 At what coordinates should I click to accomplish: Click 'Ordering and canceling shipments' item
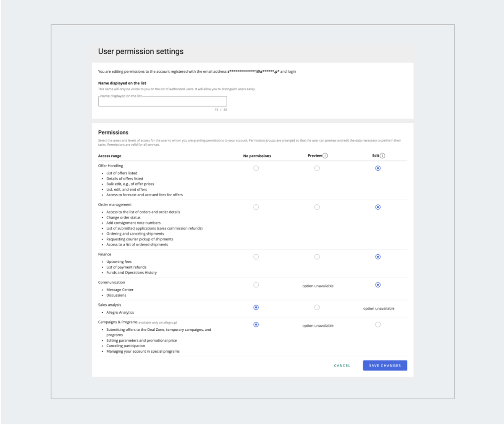coord(135,234)
